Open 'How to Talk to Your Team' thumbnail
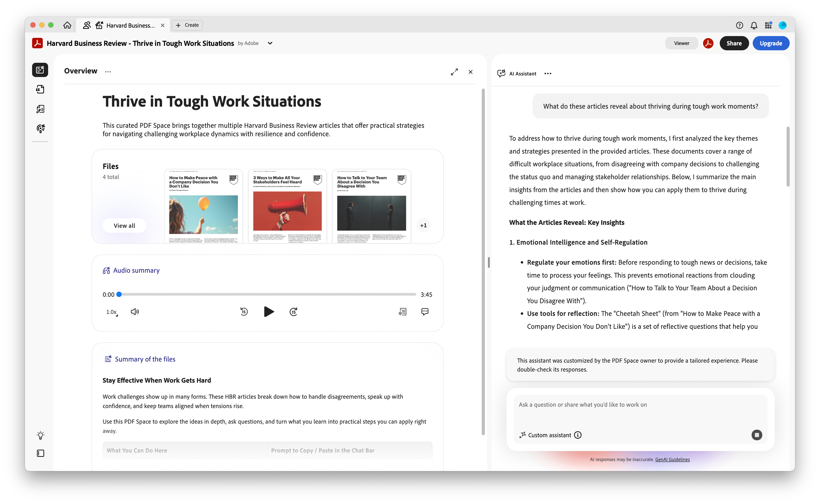Screen dimensions: 820x504 pos(372,206)
